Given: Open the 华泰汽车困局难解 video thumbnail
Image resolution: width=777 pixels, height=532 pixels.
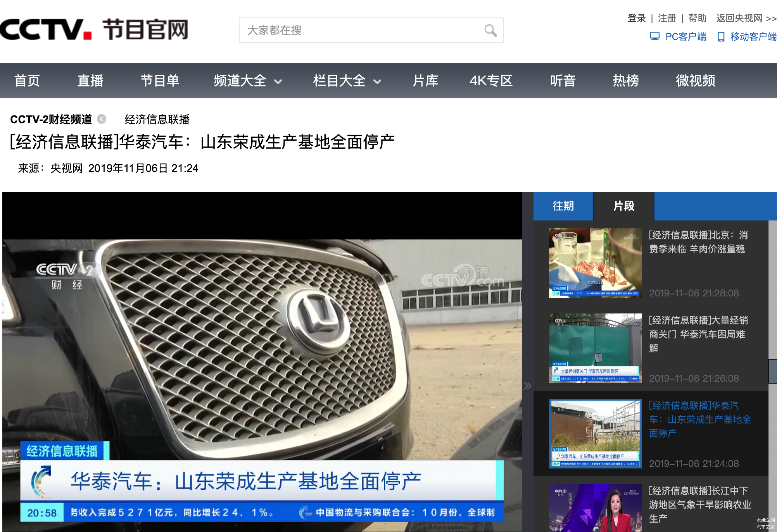Looking at the screenshot, I should point(595,348).
